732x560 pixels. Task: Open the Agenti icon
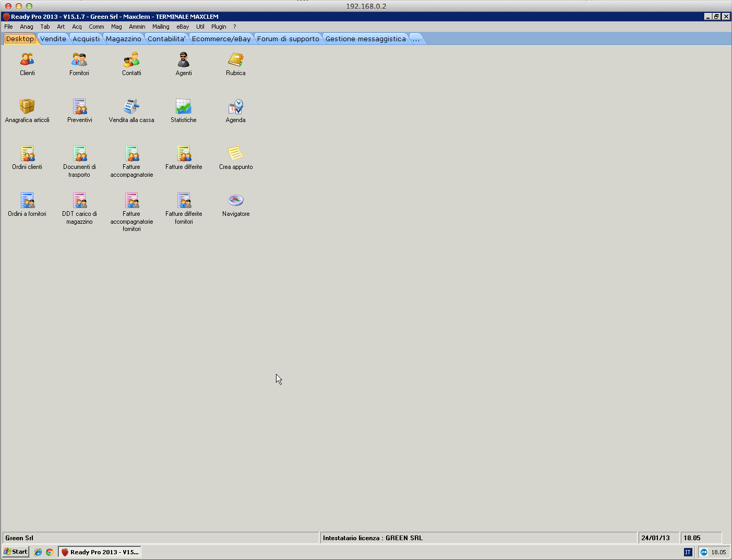tap(184, 59)
